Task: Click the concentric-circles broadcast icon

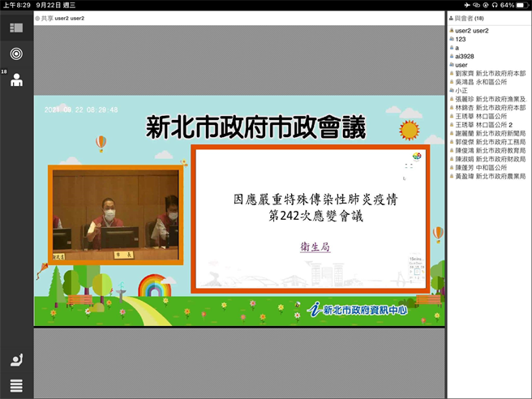Action: (x=16, y=54)
